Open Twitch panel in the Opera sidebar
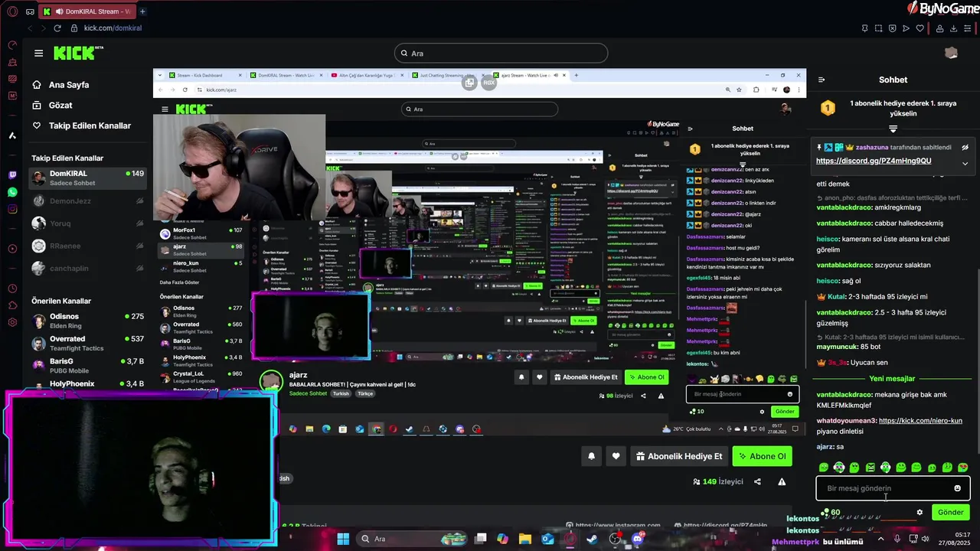 pyautogui.click(x=12, y=175)
